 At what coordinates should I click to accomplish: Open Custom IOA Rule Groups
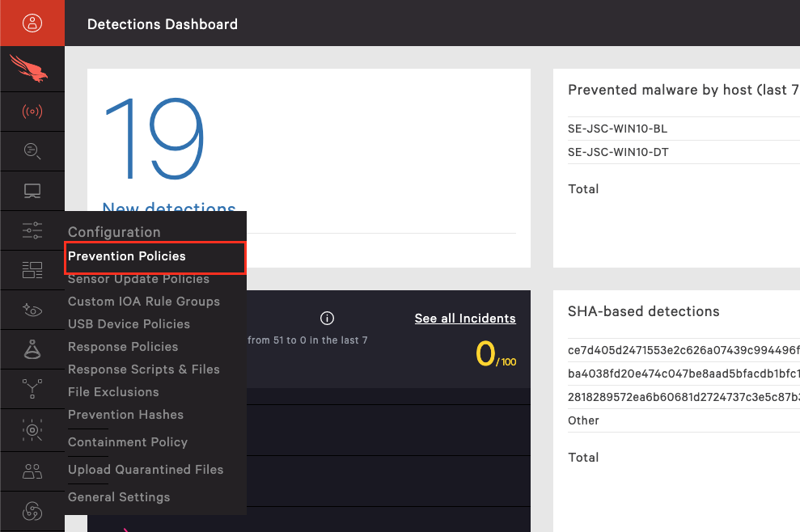(144, 302)
